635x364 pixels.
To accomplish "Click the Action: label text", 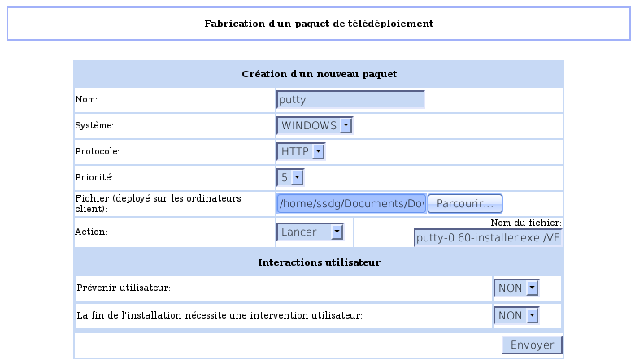I will 91,232.
